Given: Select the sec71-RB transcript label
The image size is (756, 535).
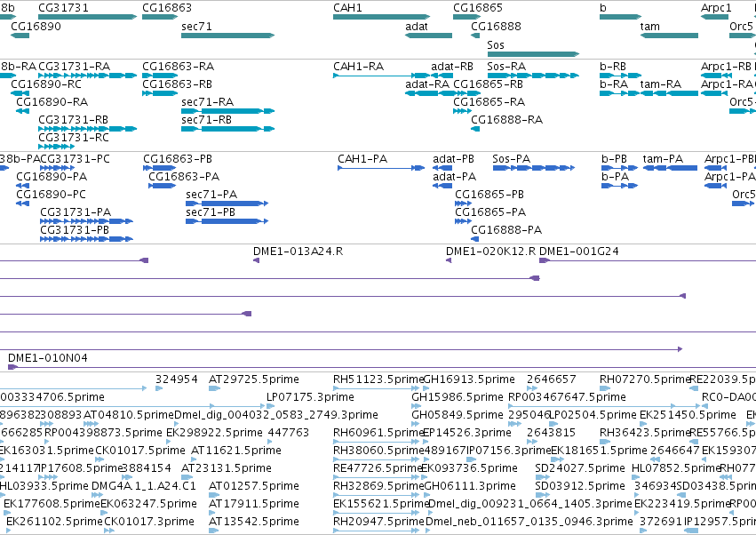Looking at the screenshot, I should coord(206,119).
